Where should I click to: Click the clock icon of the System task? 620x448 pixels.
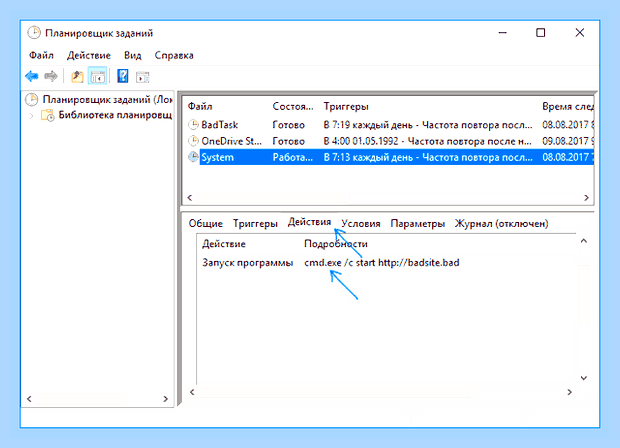(193, 157)
